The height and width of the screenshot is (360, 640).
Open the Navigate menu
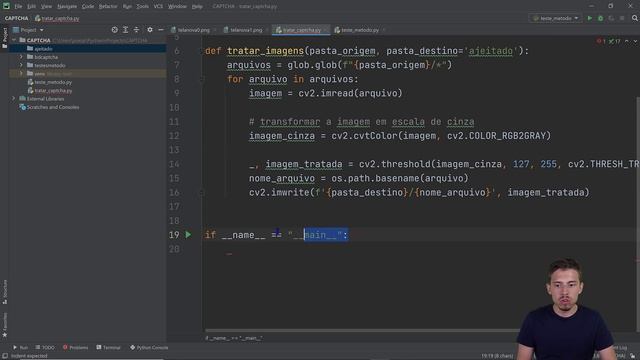[x=67, y=7]
